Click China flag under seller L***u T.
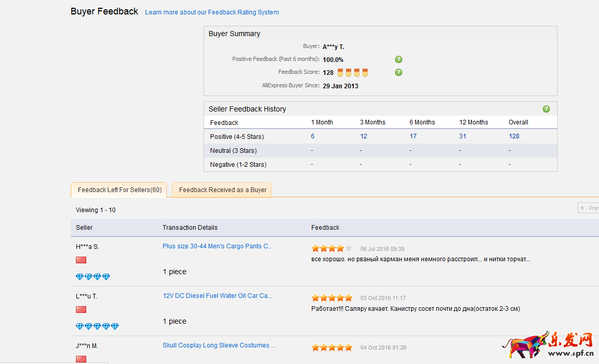 pos(81,309)
